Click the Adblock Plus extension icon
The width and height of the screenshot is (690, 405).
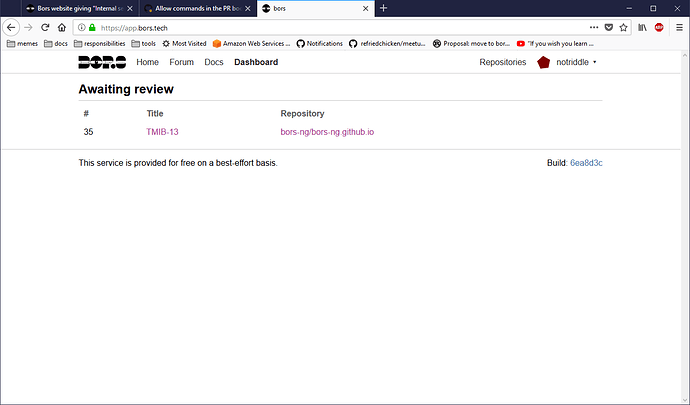click(661, 27)
